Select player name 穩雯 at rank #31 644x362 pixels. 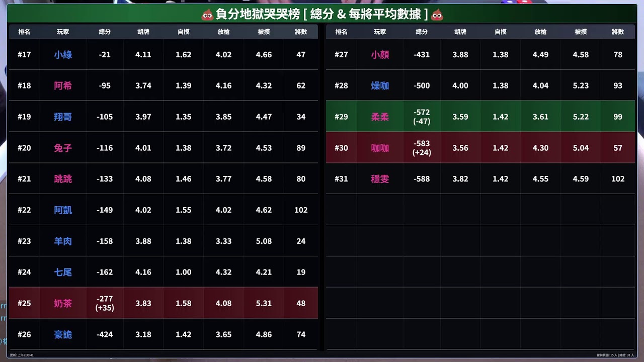coord(380,179)
